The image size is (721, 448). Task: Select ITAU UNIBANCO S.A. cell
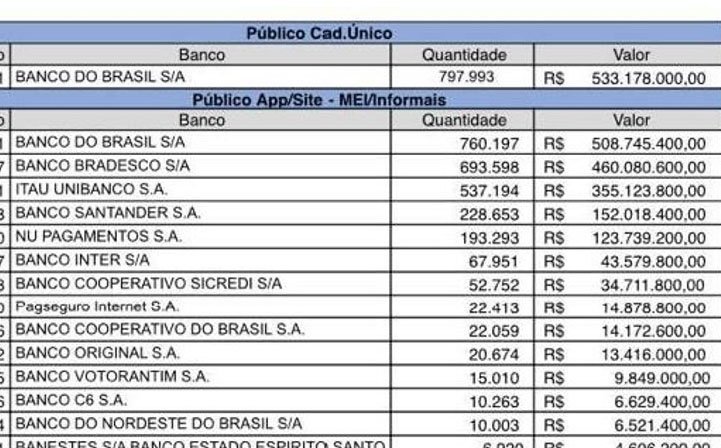click(201, 190)
